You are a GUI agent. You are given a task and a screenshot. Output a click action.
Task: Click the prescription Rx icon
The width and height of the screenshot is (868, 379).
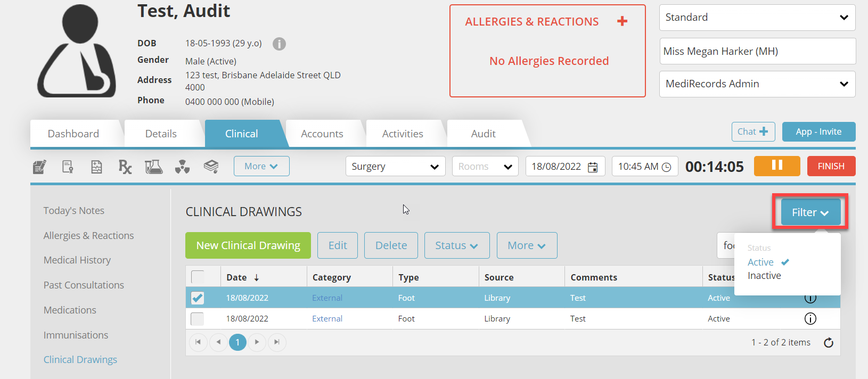point(125,167)
